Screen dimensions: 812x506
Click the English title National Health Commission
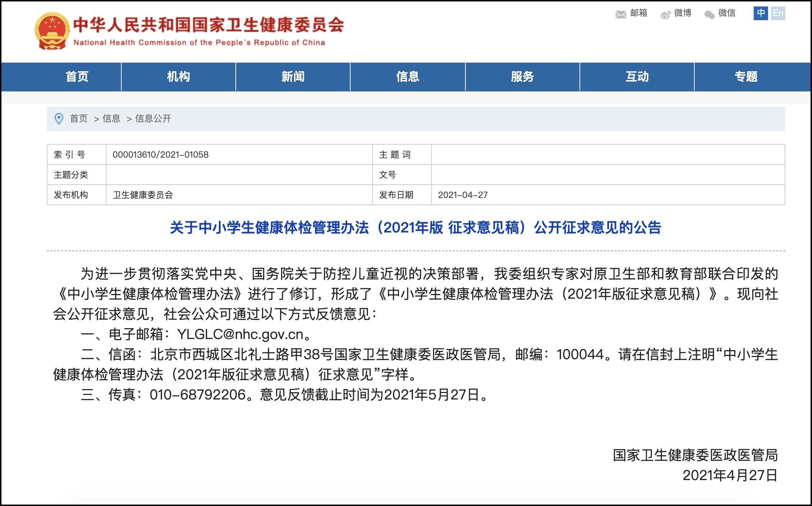pos(199,42)
